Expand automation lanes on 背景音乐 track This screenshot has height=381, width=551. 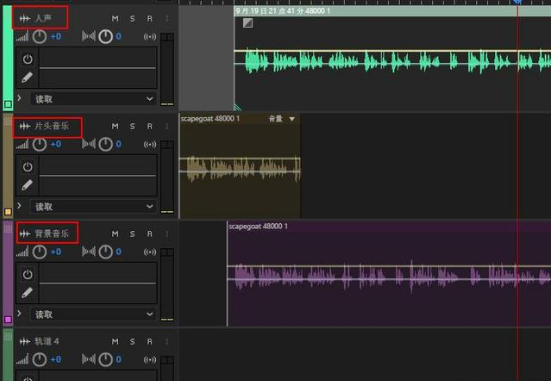[19, 313]
